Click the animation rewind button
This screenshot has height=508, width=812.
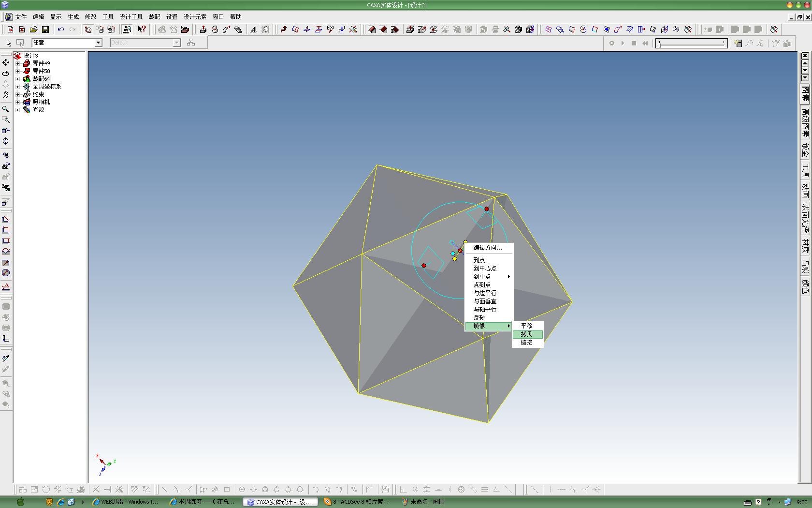(645, 43)
